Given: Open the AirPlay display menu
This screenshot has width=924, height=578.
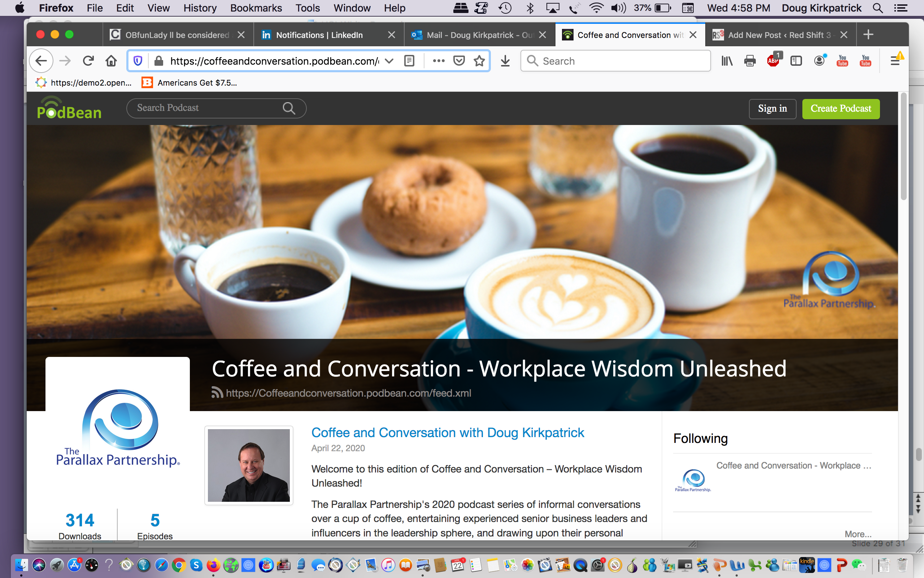Looking at the screenshot, I should (553, 8).
